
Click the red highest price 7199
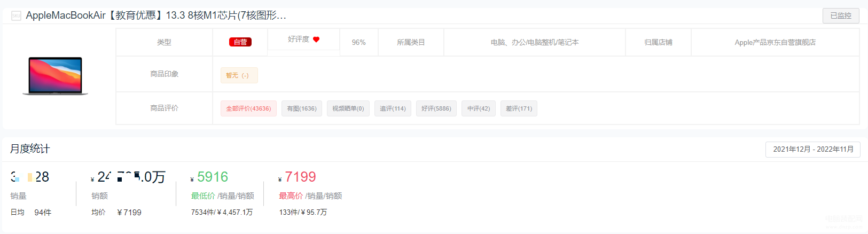300,177
